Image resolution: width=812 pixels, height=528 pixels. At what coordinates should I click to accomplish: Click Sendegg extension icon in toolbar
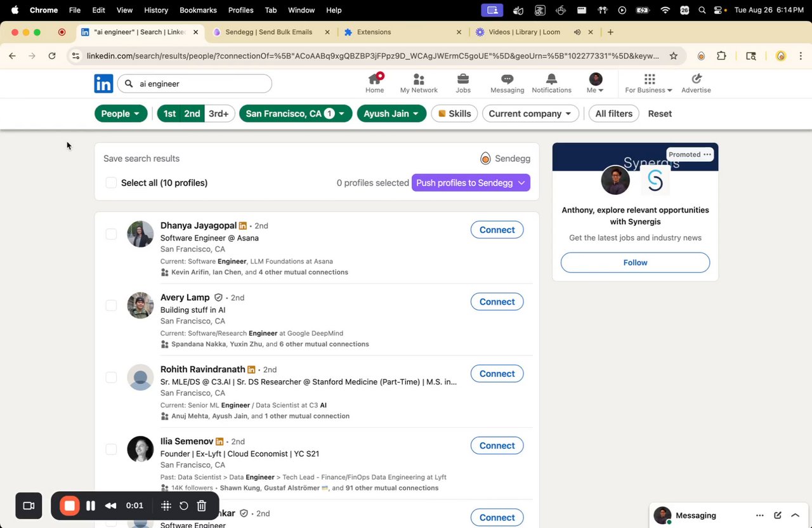click(x=701, y=56)
